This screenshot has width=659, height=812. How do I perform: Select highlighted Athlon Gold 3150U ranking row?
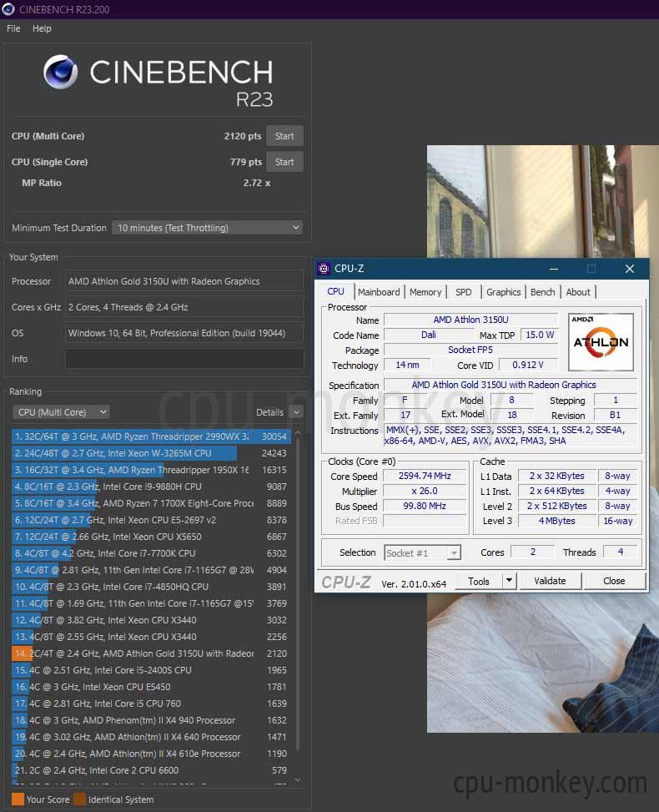pyautogui.click(x=151, y=653)
